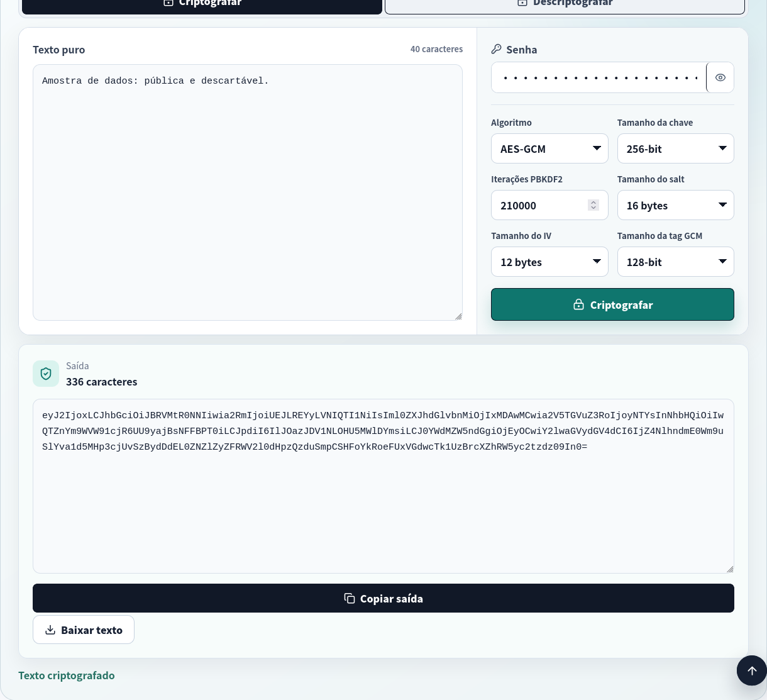Click the Tamanho do salt label

coord(651,179)
